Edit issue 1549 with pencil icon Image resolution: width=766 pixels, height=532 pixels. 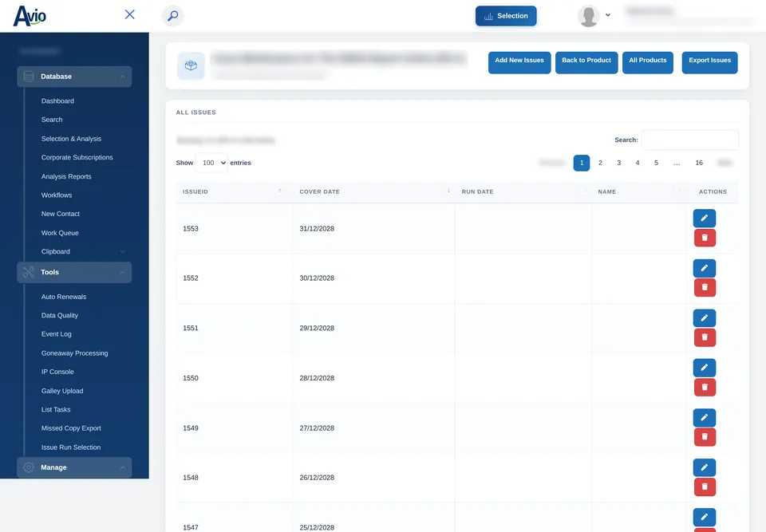(704, 417)
